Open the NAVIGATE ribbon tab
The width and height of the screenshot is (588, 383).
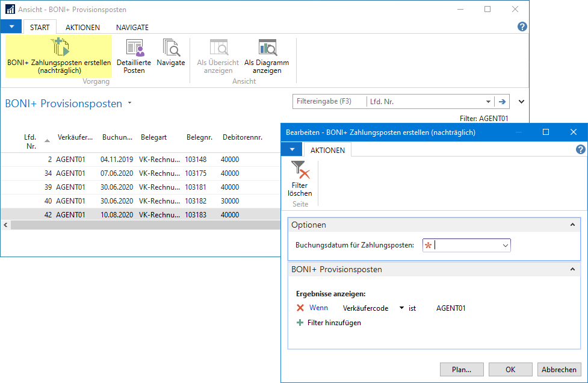[132, 27]
